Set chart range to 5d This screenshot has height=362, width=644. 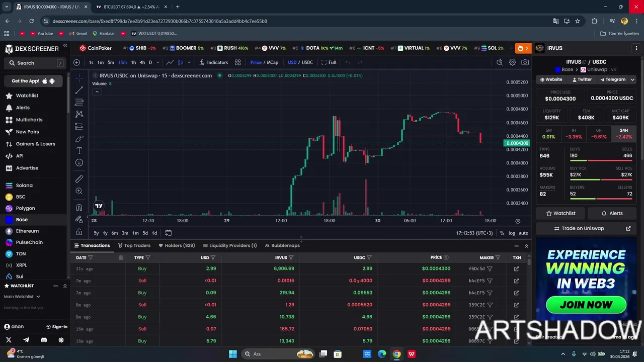[x=145, y=233]
